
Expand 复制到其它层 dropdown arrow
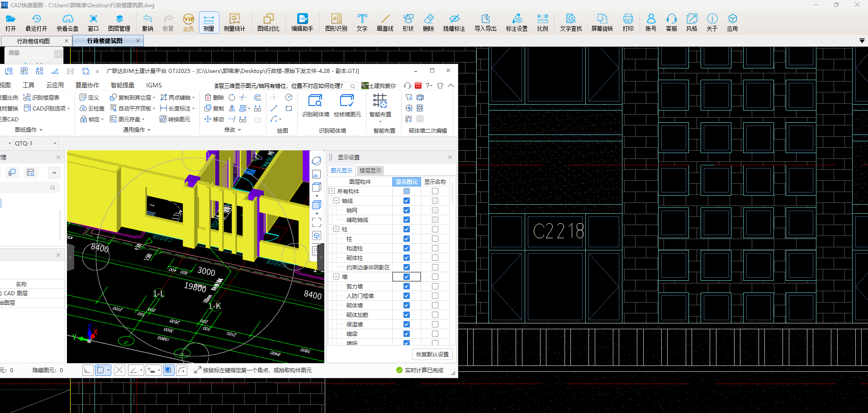pyautogui.click(x=154, y=98)
